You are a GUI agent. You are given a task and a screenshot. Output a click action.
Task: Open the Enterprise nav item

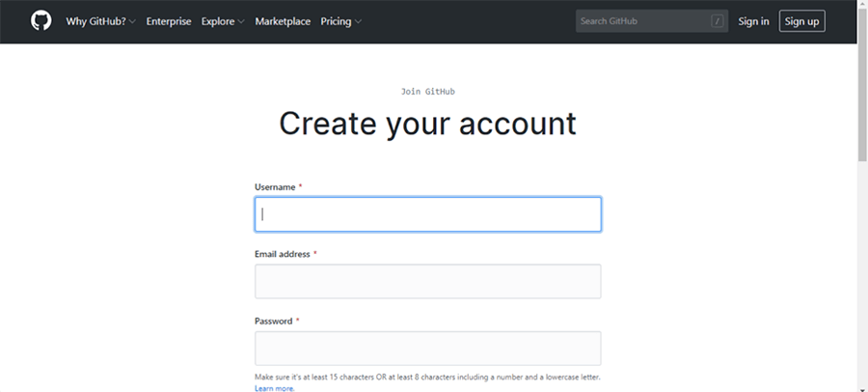point(168,21)
